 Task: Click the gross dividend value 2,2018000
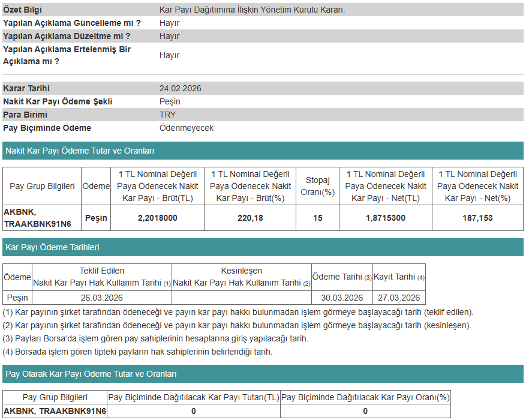[158, 218]
